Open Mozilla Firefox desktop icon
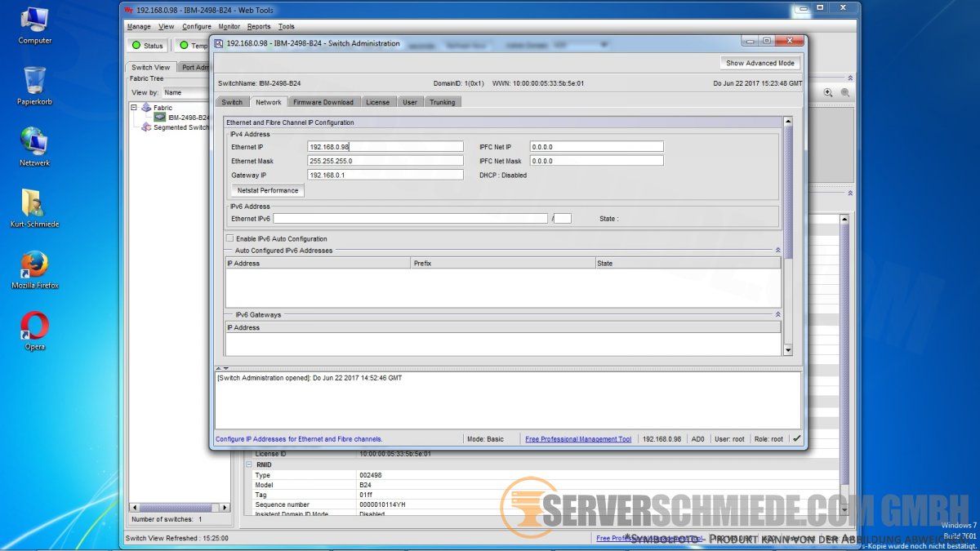The width and height of the screenshot is (980, 551). pos(34,264)
